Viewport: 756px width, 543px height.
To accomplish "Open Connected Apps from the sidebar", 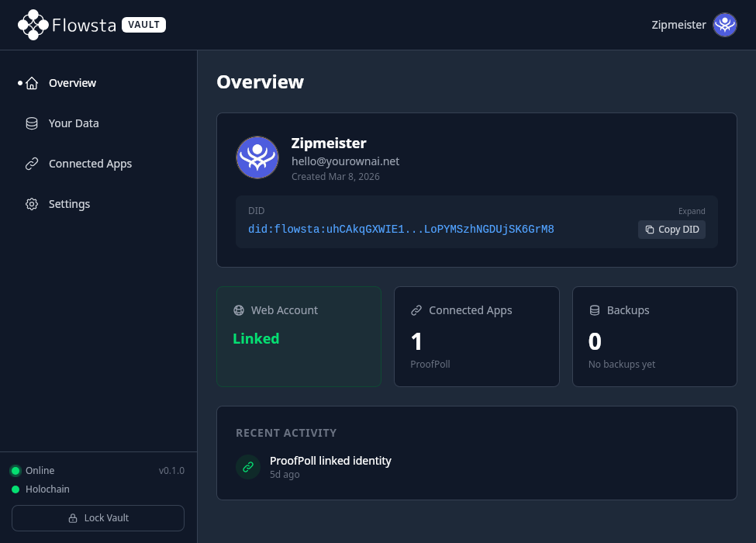I will coord(90,164).
